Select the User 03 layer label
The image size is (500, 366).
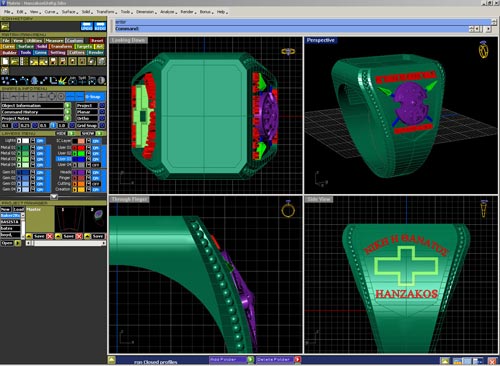tap(63, 159)
